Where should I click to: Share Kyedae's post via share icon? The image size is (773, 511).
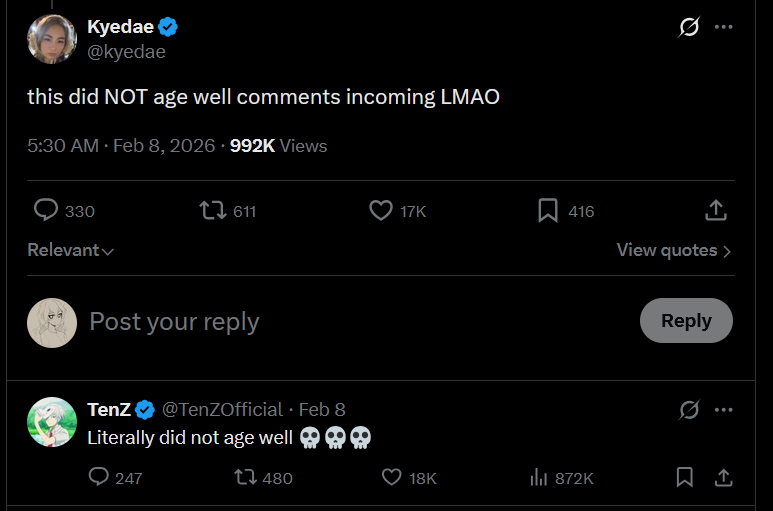pos(715,210)
